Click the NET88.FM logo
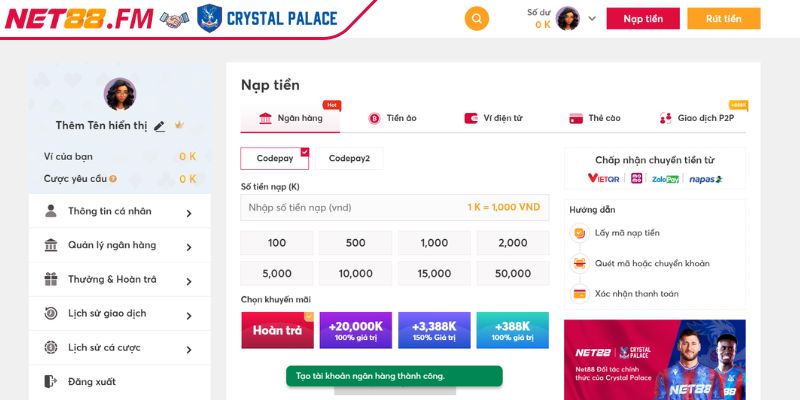 coord(78,18)
